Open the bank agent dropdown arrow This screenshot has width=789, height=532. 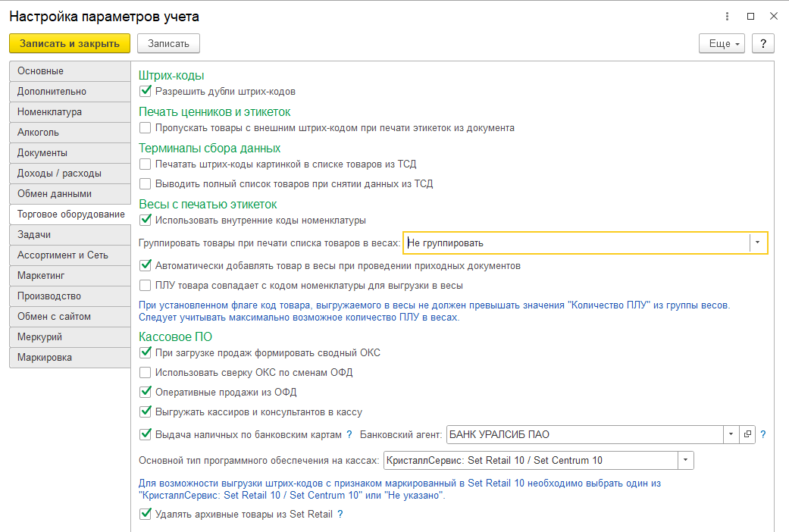[731, 434]
